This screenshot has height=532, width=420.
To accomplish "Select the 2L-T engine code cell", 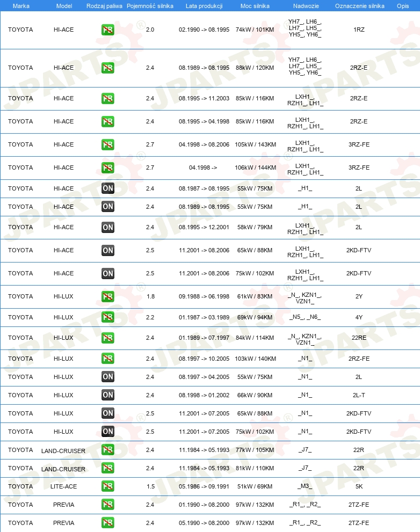I will 359,395.
